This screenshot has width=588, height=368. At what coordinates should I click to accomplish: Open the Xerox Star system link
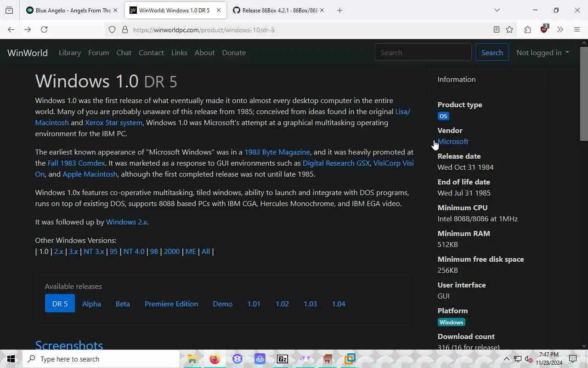[113, 122]
